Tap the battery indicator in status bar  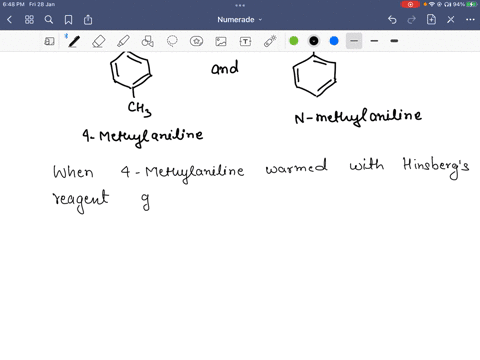pos(472,4)
